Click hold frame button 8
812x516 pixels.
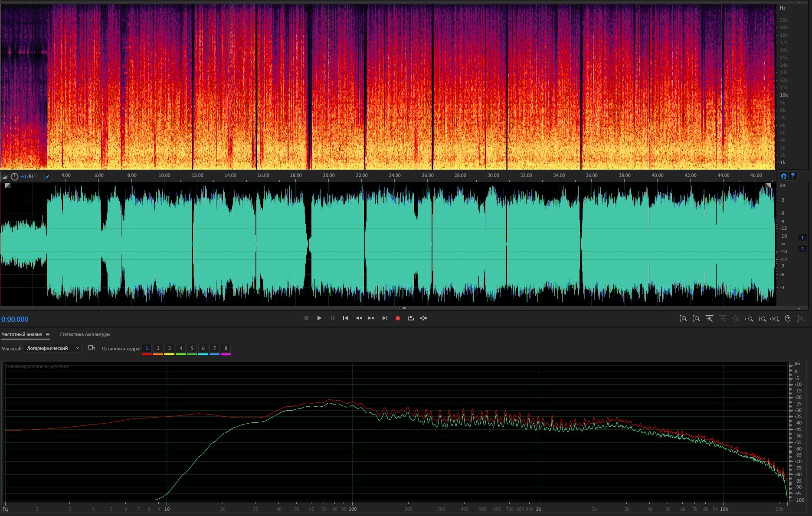point(226,348)
